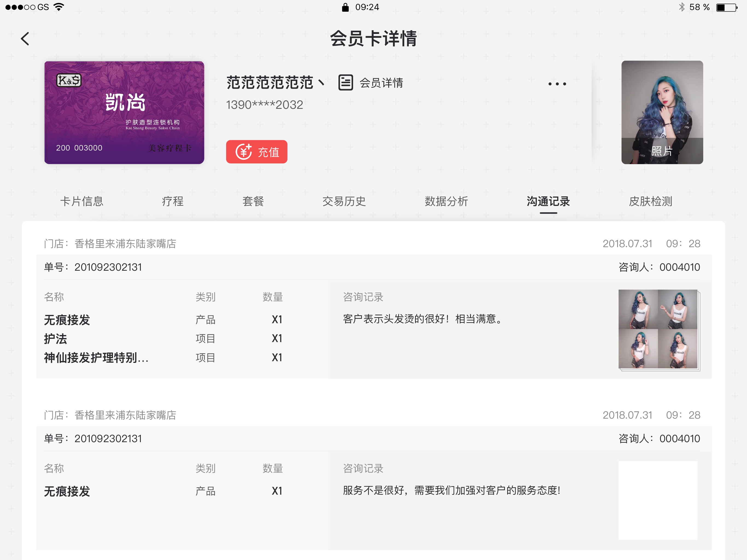Tap the yen coin icon in 充值
Viewport: 747px width, 560px height.
[243, 152]
